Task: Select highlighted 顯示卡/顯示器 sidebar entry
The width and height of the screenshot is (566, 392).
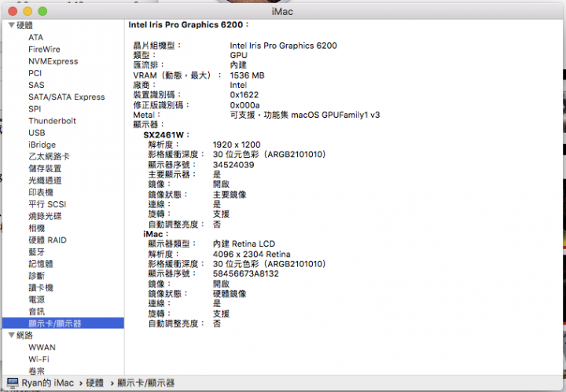Action: click(63, 323)
